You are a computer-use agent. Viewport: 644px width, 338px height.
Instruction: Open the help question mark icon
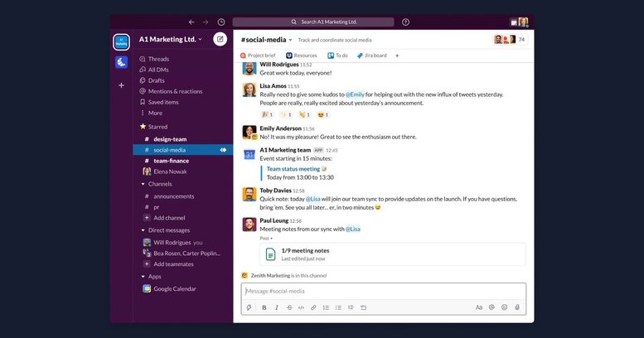[405, 22]
